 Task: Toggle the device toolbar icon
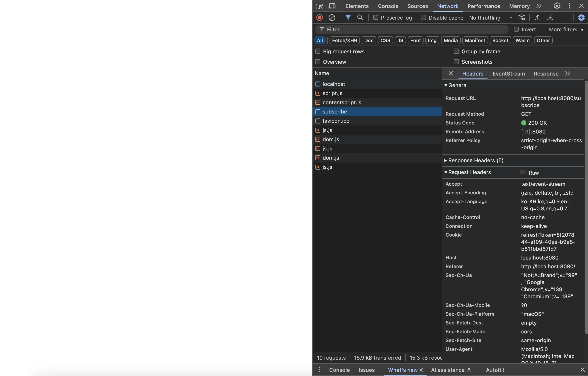click(x=332, y=6)
